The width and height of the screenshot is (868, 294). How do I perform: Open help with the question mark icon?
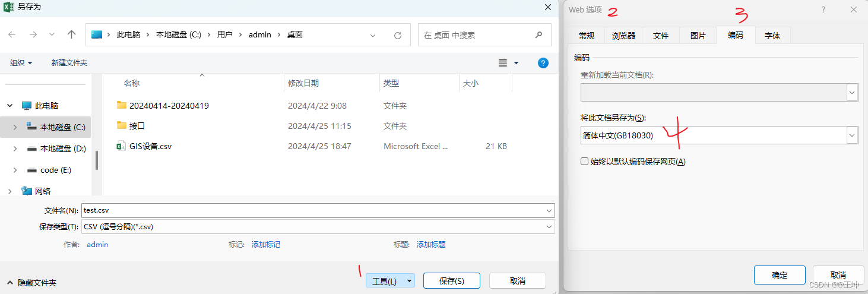click(543, 62)
